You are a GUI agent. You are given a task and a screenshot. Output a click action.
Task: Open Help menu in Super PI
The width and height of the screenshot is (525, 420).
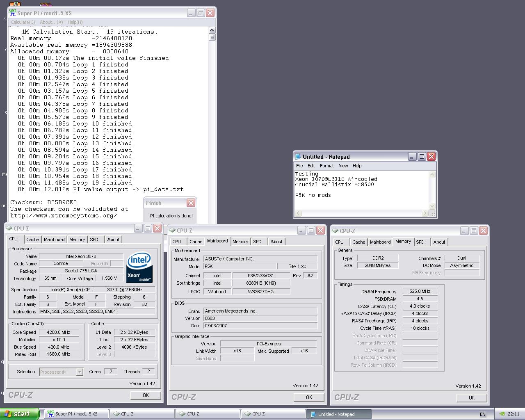click(75, 22)
